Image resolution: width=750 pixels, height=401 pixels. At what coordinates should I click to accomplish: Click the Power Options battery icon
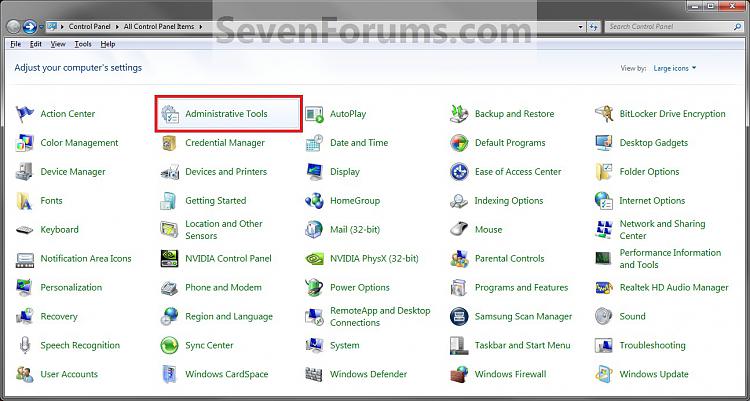(x=314, y=288)
